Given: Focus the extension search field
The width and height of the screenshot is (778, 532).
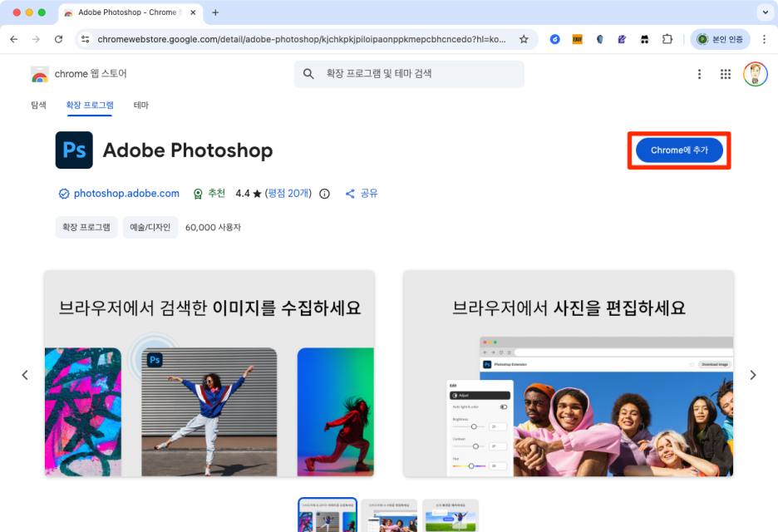Looking at the screenshot, I should [x=409, y=74].
